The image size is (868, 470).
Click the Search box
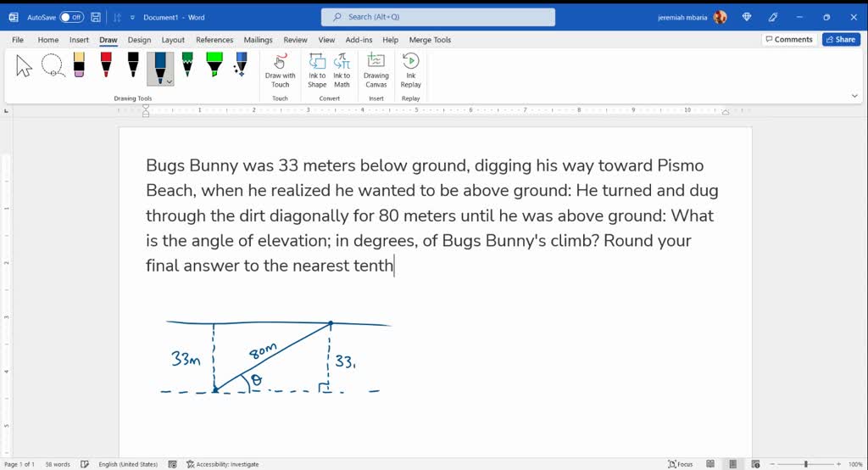(x=438, y=17)
